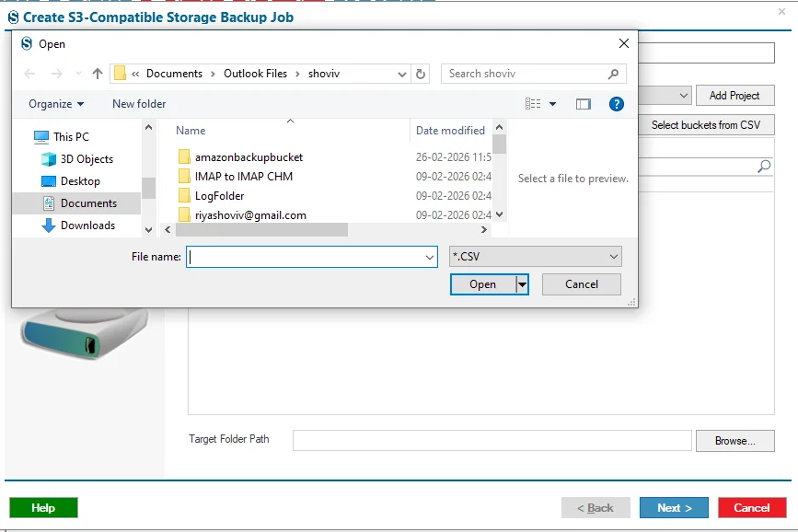
Task: Expand the view options dropdown arrow
Action: tap(552, 104)
